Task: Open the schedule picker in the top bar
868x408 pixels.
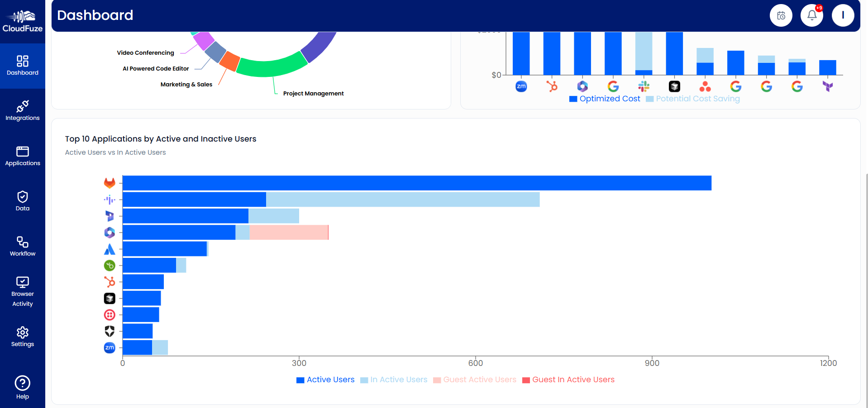Action: (x=781, y=15)
